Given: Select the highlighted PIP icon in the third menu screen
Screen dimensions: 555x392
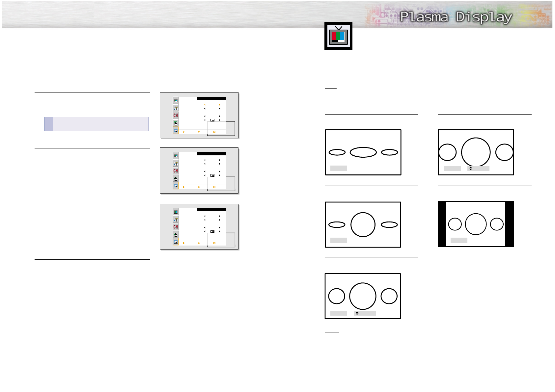Looking at the screenshot, I should [x=176, y=242].
